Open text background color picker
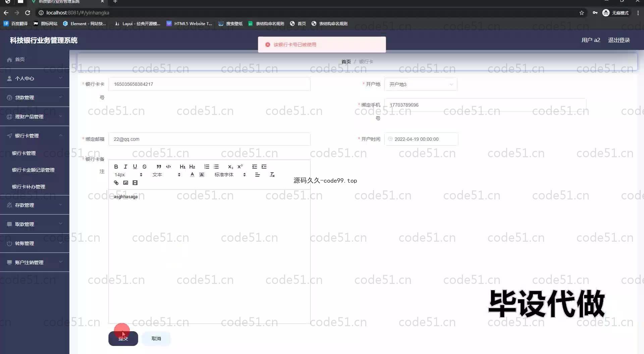The height and width of the screenshot is (354, 644). pos(202,175)
